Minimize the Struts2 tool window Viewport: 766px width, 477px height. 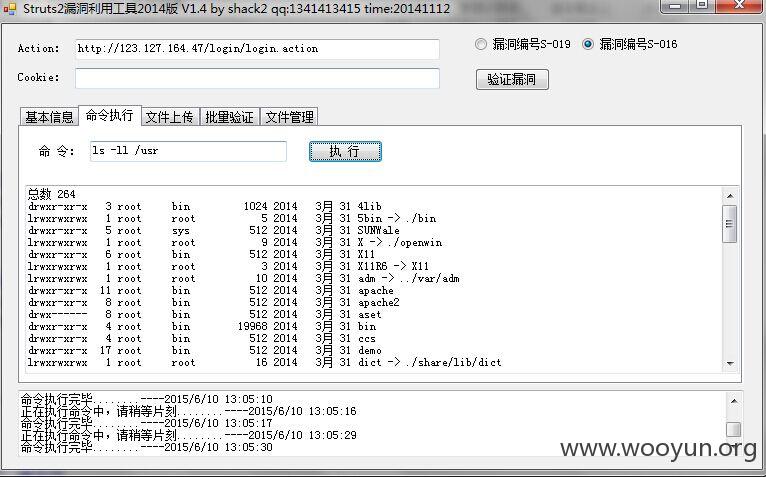pos(676,6)
